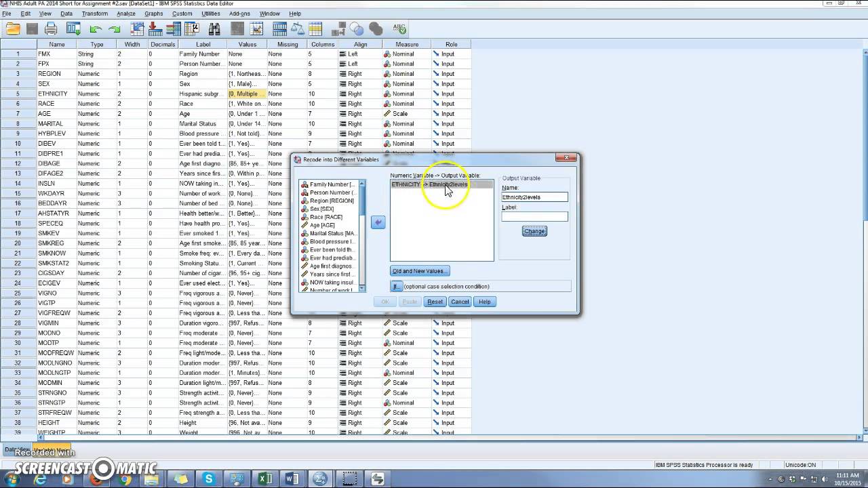Click the If case selection button

point(396,286)
